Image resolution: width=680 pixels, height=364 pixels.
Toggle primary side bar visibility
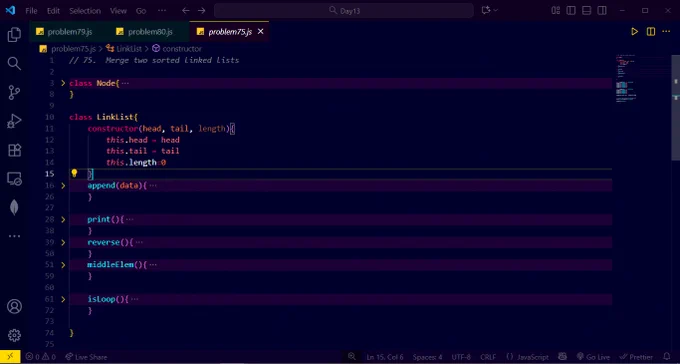(x=571, y=10)
